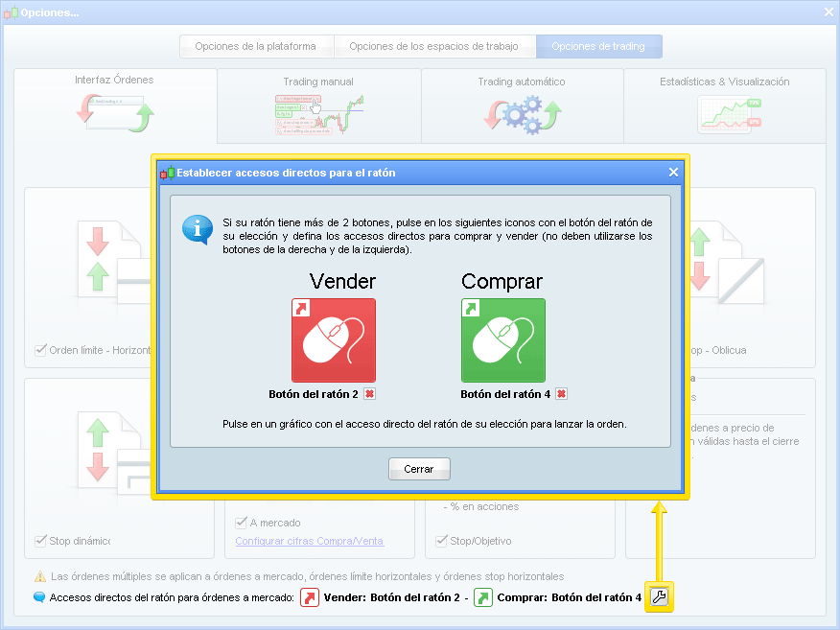The height and width of the screenshot is (630, 840).
Task: Click the red Vender arrow icon in bottom bar
Action: [310, 597]
